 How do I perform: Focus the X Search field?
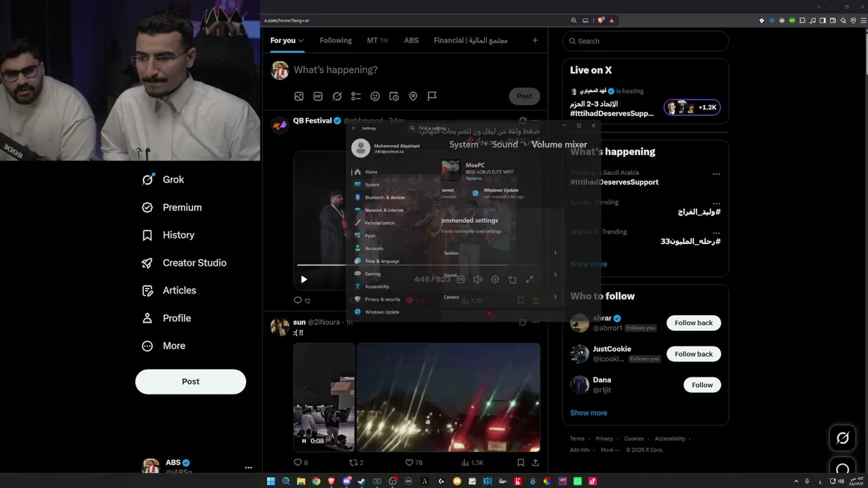646,41
